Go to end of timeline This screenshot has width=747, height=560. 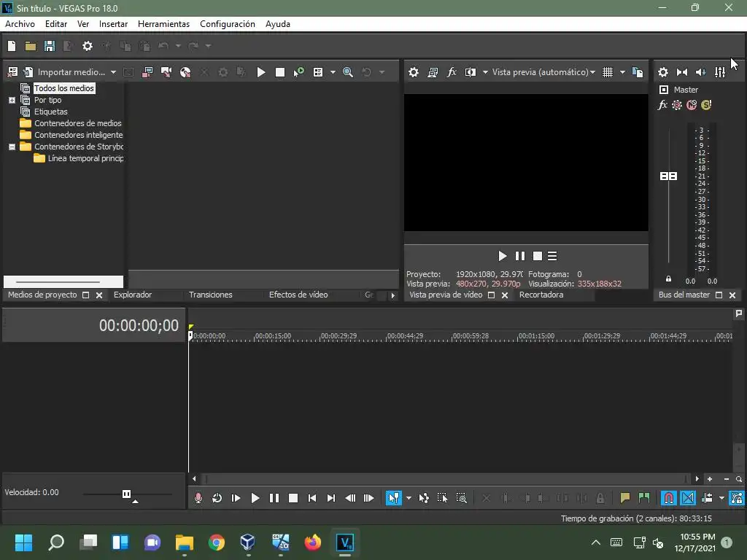pos(330,498)
